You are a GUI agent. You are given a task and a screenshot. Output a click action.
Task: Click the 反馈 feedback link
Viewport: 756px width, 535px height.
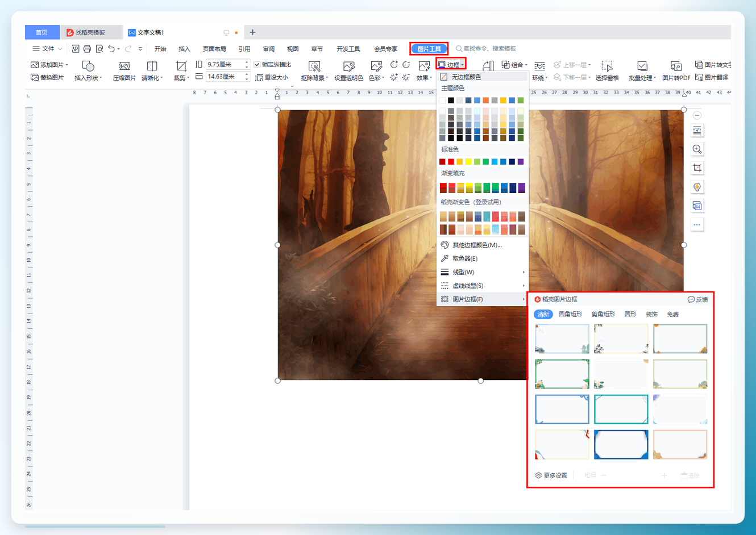pyautogui.click(x=698, y=299)
